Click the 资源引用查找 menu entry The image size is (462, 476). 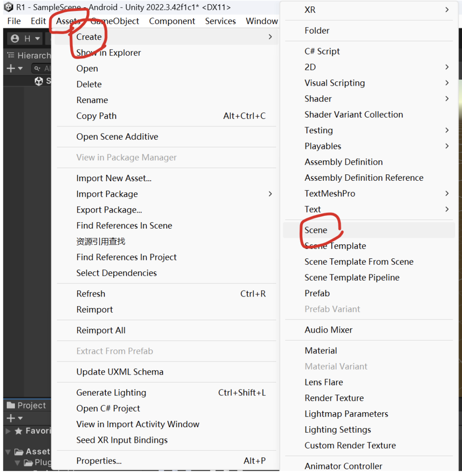coord(166,241)
